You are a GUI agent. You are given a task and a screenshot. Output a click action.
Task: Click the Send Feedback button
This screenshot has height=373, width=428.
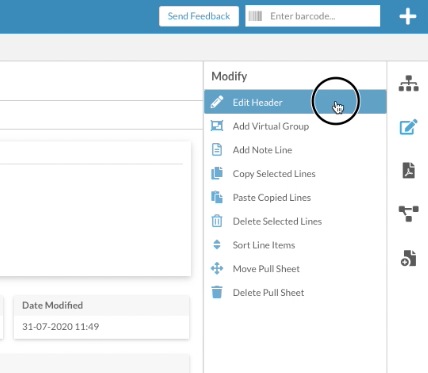point(199,16)
